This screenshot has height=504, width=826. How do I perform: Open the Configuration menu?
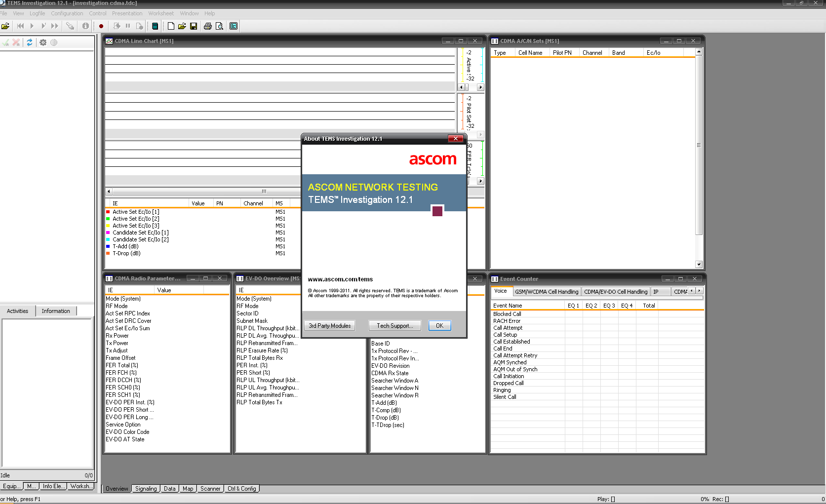click(x=67, y=13)
